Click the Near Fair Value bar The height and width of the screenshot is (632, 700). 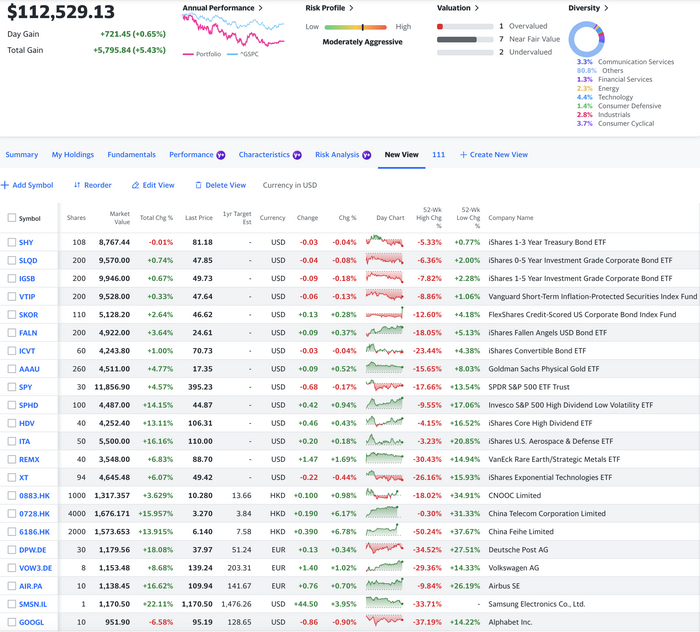click(465, 39)
